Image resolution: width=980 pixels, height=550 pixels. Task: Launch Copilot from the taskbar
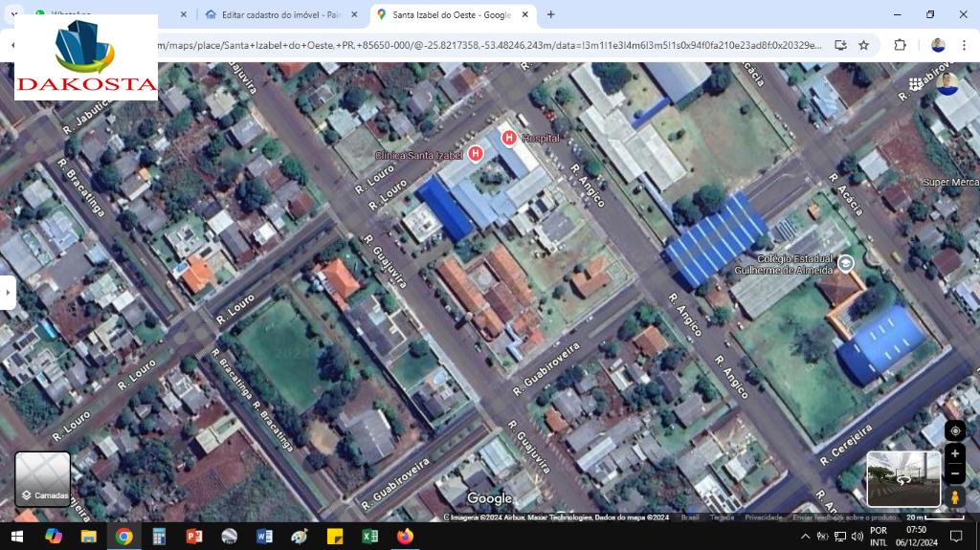click(x=54, y=537)
